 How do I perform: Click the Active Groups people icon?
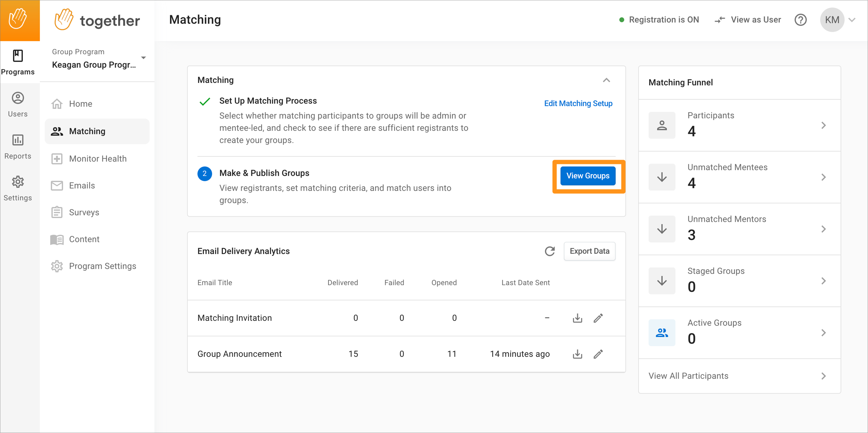pyautogui.click(x=662, y=333)
